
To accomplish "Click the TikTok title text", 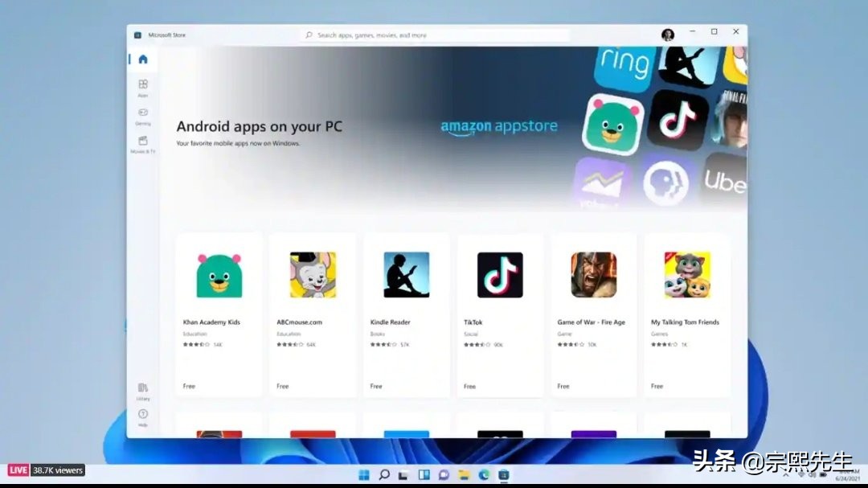I will click(x=473, y=322).
